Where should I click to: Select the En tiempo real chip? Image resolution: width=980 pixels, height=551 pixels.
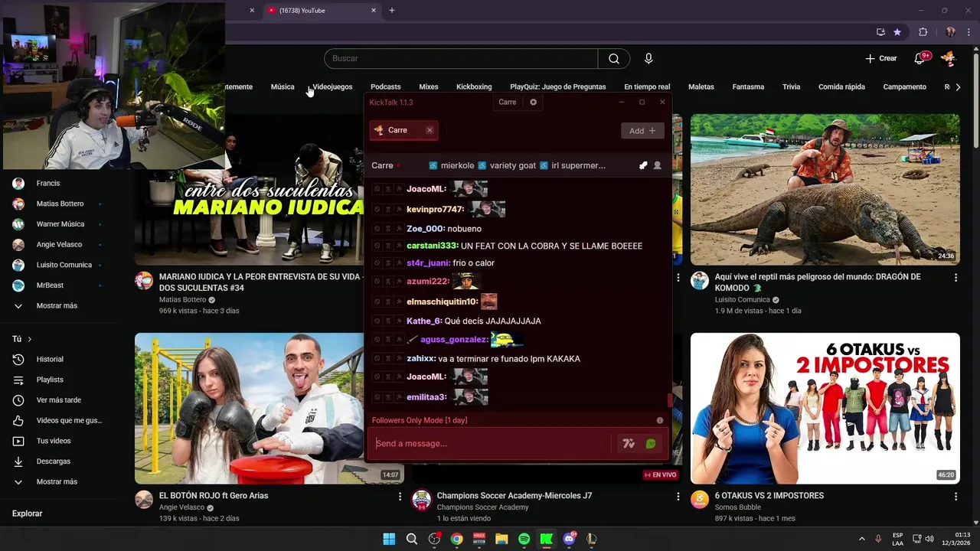click(x=647, y=86)
